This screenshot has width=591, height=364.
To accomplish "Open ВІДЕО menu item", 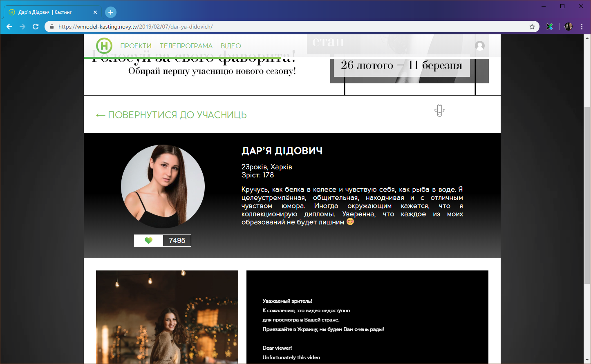I will pyautogui.click(x=231, y=46).
